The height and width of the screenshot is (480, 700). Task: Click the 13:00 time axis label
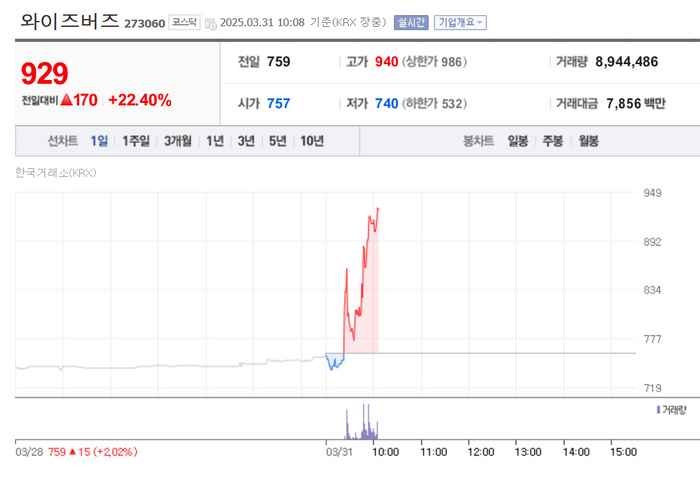tap(528, 452)
